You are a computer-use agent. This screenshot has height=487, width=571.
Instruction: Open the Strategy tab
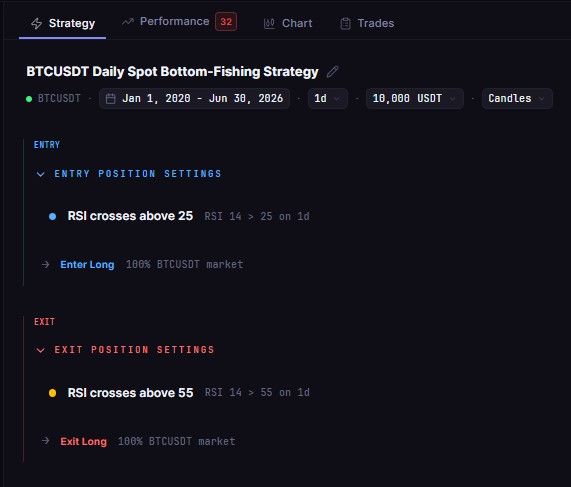pos(63,23)
